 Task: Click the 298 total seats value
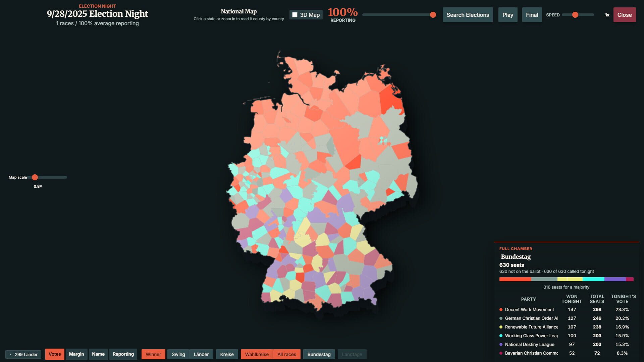click(597, 310)
